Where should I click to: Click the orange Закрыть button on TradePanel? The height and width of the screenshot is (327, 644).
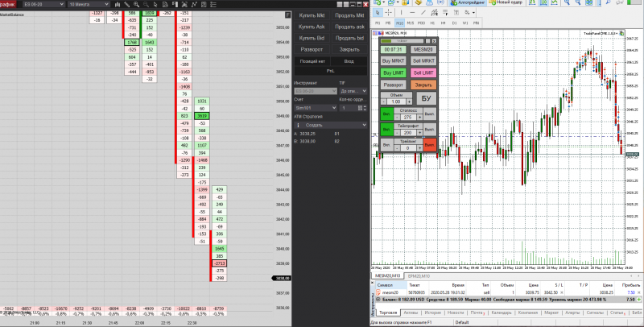(x=423, y=85)
